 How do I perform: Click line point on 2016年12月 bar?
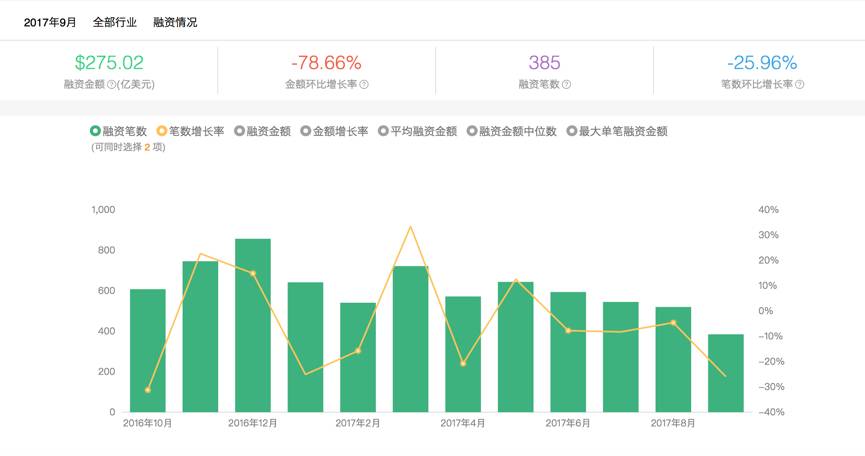click(x=253, y=273)
